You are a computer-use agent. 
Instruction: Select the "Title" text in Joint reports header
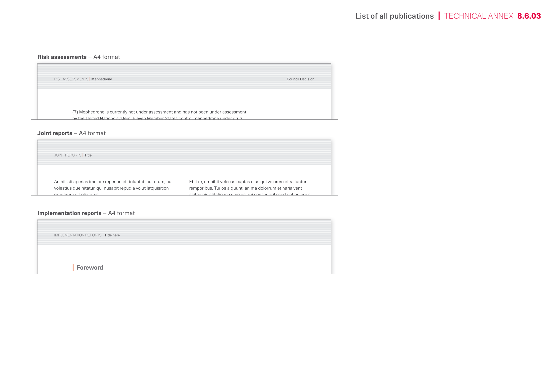click(x=88, y=155)
